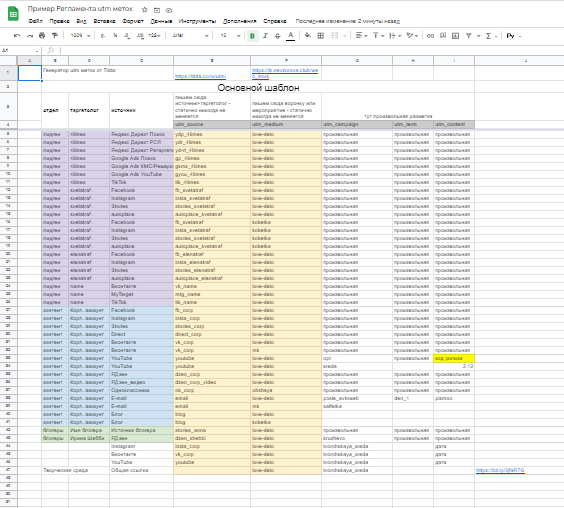564x508 pixels.
Task: Open the Формат menu
Action: [133, 21]
